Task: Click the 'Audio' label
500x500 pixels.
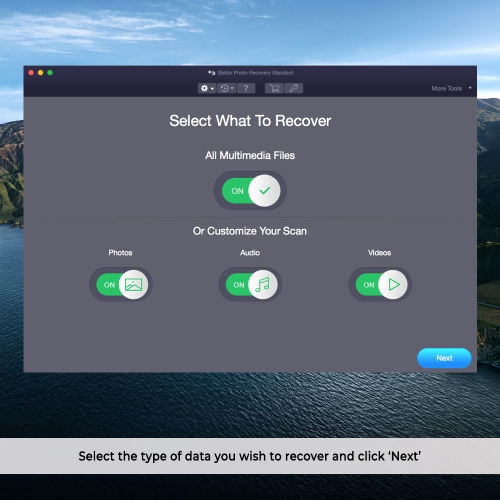Action: (x=250, y=253)
